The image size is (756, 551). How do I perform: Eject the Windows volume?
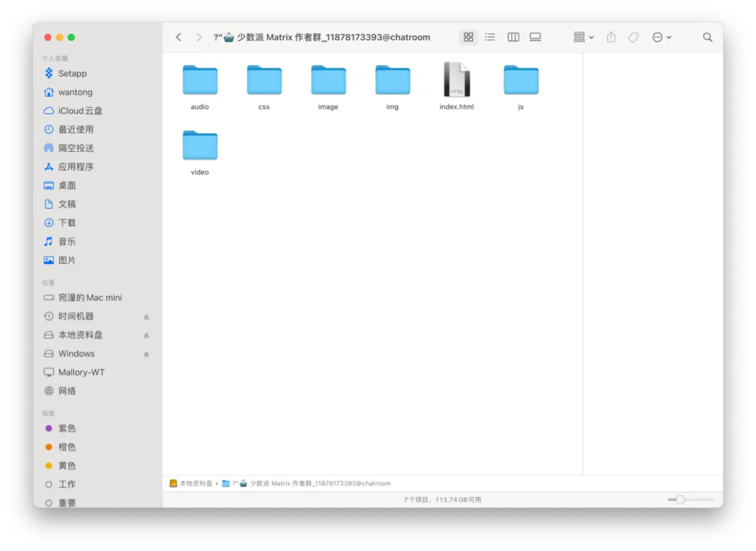[x=146, y=354]
